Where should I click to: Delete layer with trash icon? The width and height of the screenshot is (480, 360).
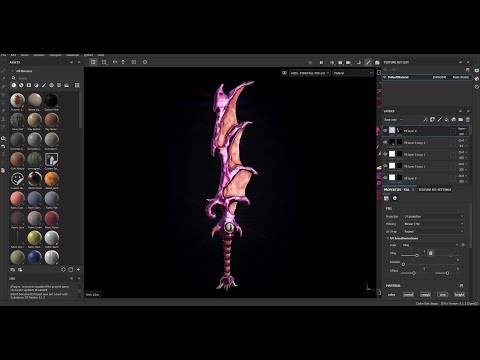pyautogui.click(x=467, y=120)
